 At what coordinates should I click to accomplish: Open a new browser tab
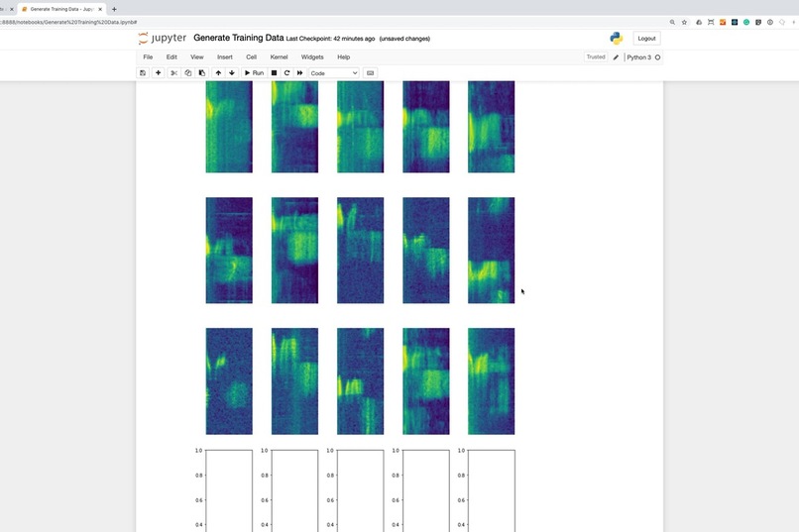[x=114, y=9]
